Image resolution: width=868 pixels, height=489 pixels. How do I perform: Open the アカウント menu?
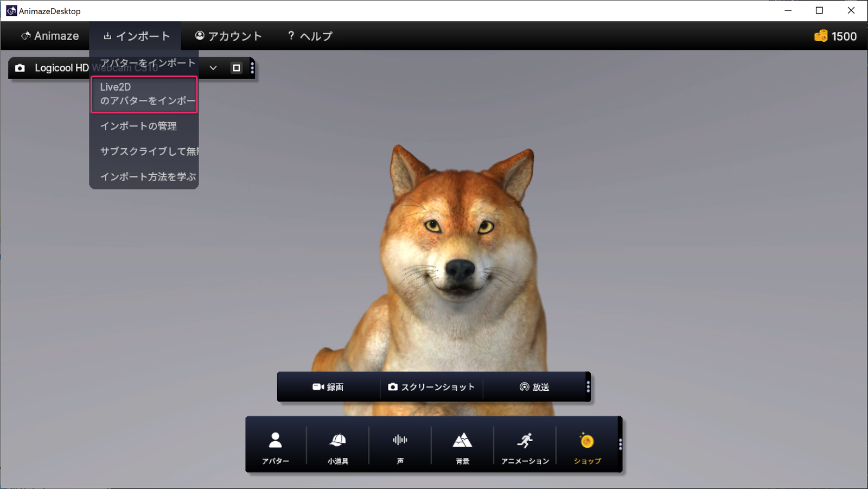pyautogui.click(x=228, y=36)
